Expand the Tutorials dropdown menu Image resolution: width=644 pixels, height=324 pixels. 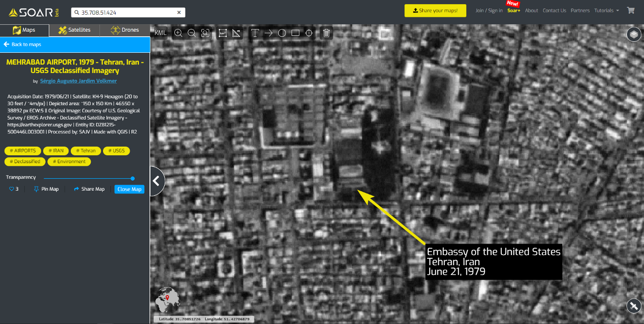pos(607,11)
